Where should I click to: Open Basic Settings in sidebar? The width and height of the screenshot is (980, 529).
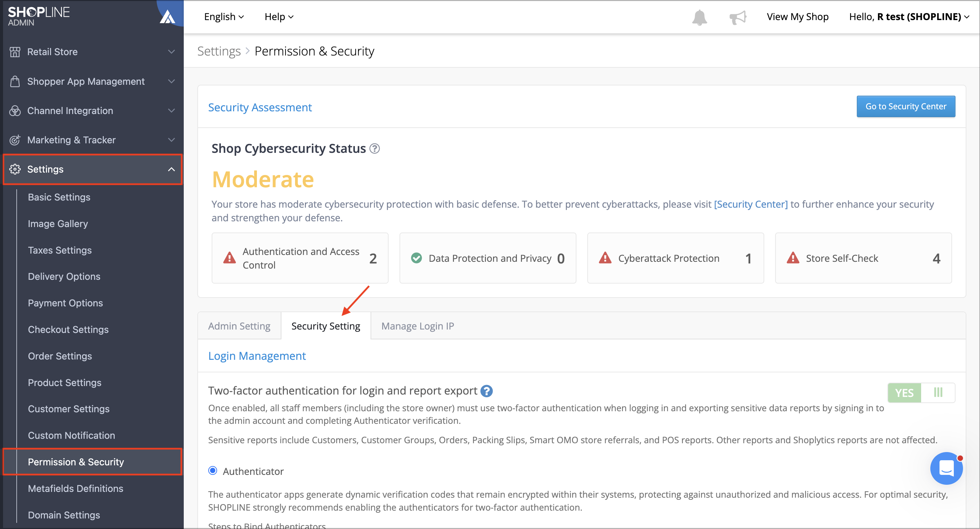click(59, 197)
